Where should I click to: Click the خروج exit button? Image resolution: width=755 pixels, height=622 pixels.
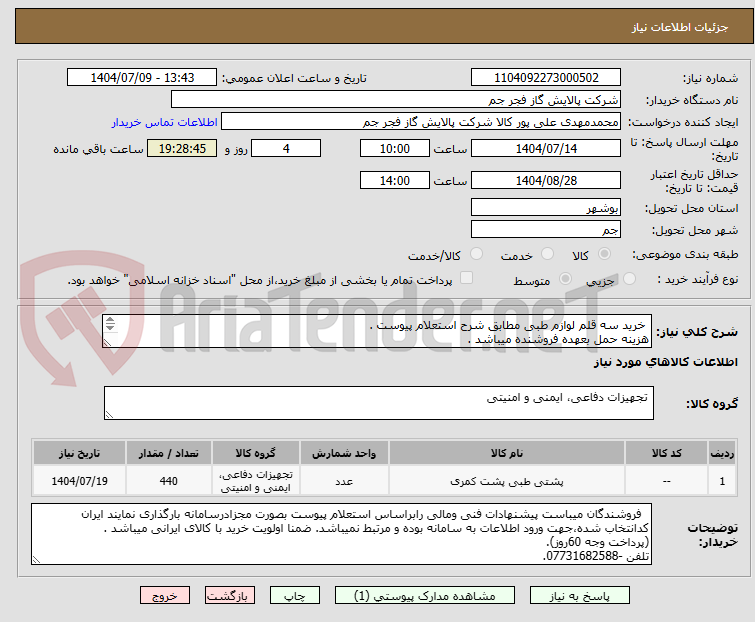(x=165, y=596)
